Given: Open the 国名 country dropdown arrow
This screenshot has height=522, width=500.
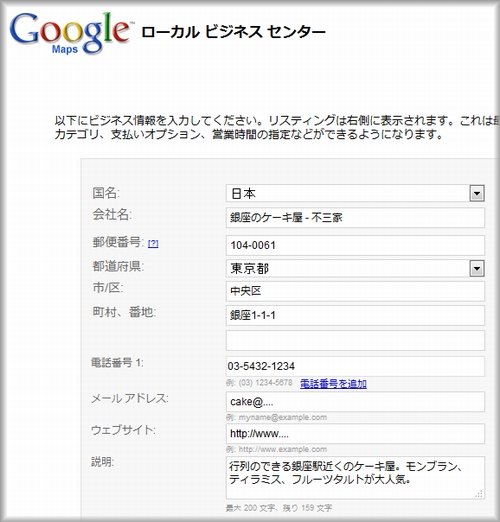Looking at the screenshot, I should (477, 193).
